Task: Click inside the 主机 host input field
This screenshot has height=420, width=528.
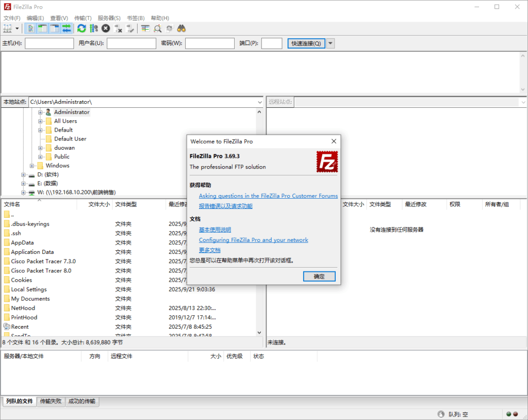Action: pos(49,43)
